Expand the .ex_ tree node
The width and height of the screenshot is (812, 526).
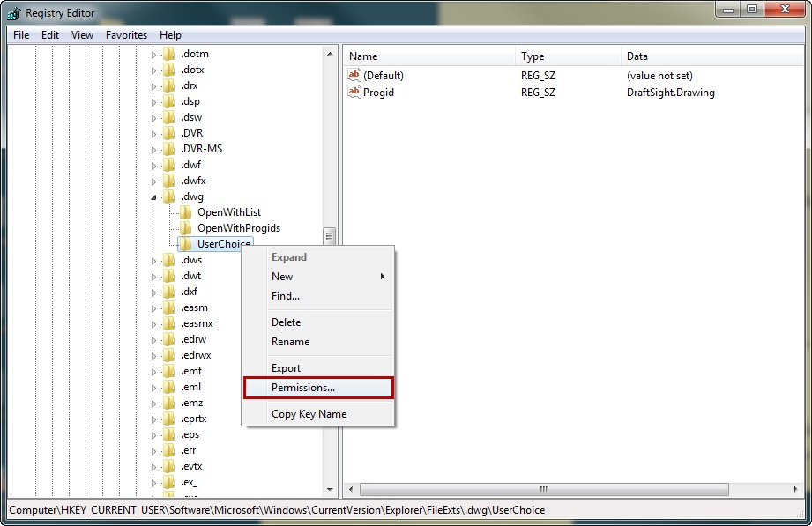153,483
